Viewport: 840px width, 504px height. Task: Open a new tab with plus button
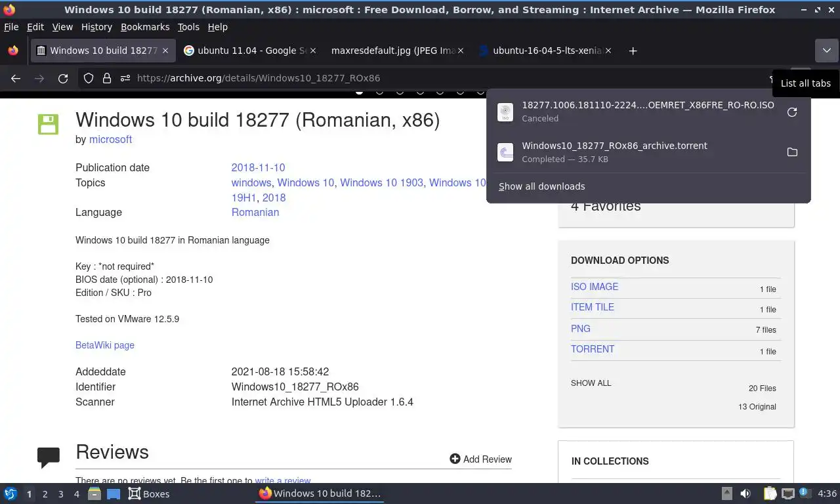coord(633,51)
